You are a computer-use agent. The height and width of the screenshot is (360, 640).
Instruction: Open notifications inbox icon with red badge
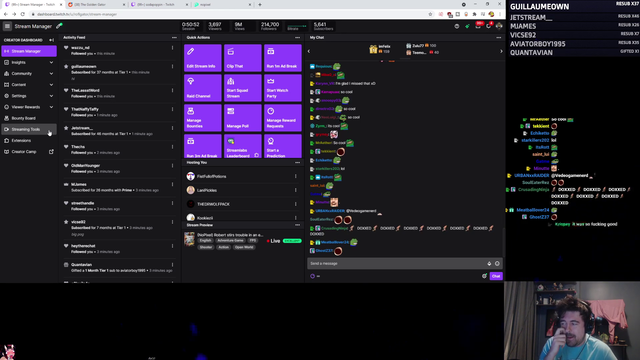click(478, 26)
